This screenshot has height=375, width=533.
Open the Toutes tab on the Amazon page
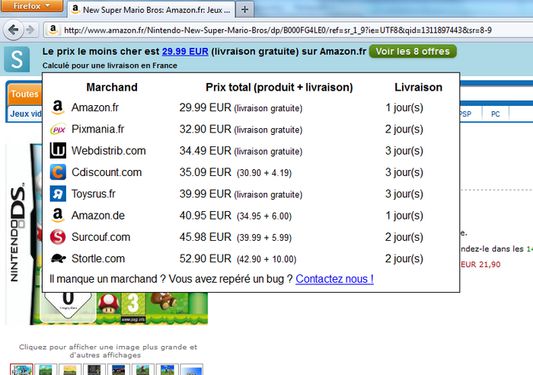tap(24, 94)
